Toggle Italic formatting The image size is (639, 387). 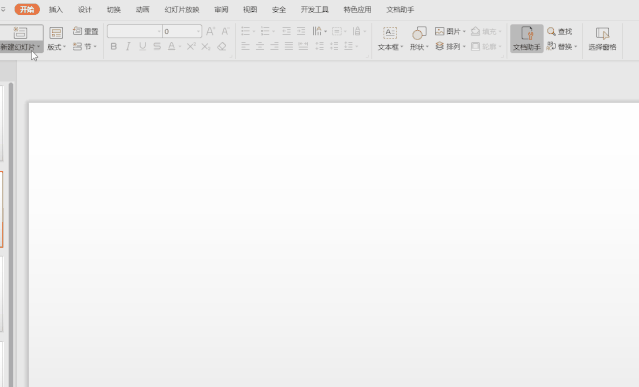click(x=128, y=46)
